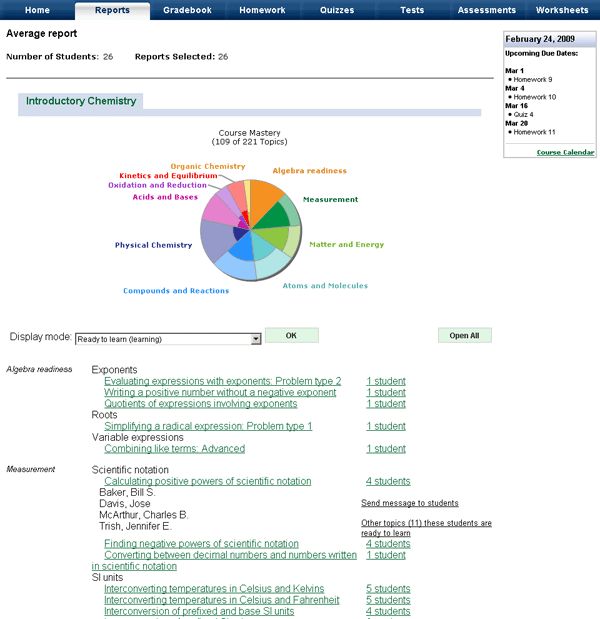Screen dimensions: 600x619
Task: Expand 5 students for Celsius and Fahrenheit
Action: [388, 600]
